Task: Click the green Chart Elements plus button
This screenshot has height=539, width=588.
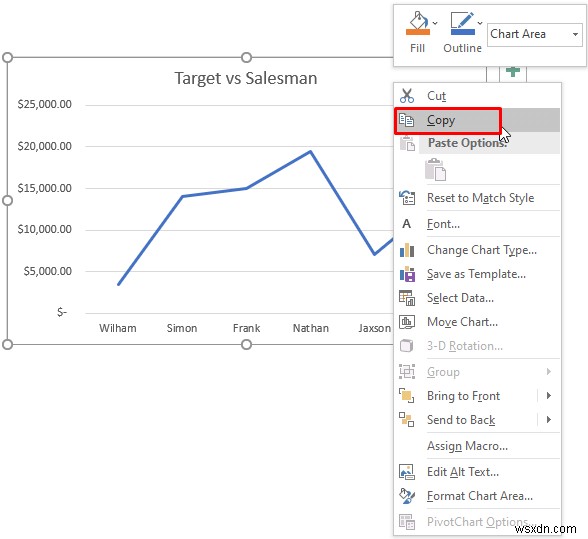Action: [x=513, y=71]
